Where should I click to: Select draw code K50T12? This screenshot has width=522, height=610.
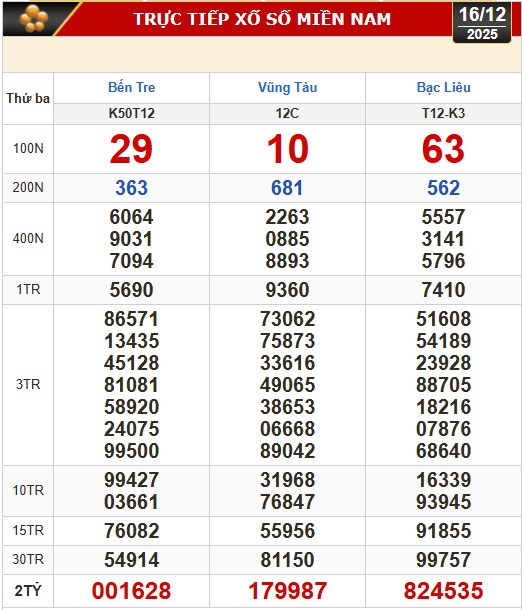pos(131,113)
